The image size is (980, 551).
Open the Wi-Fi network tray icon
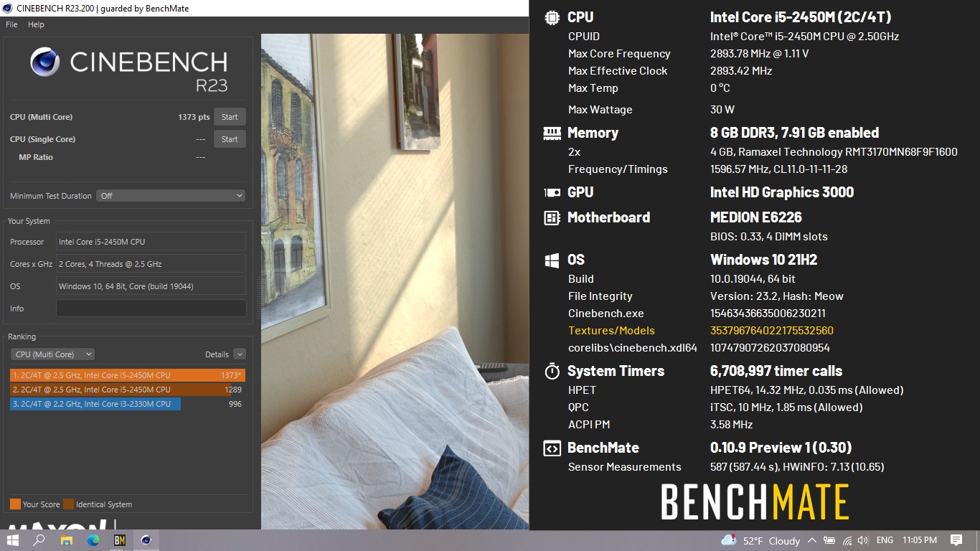tap(847, 540)
